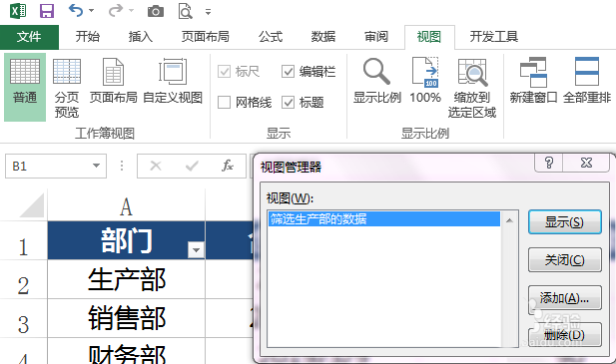Select column A header

coord(126,206)
